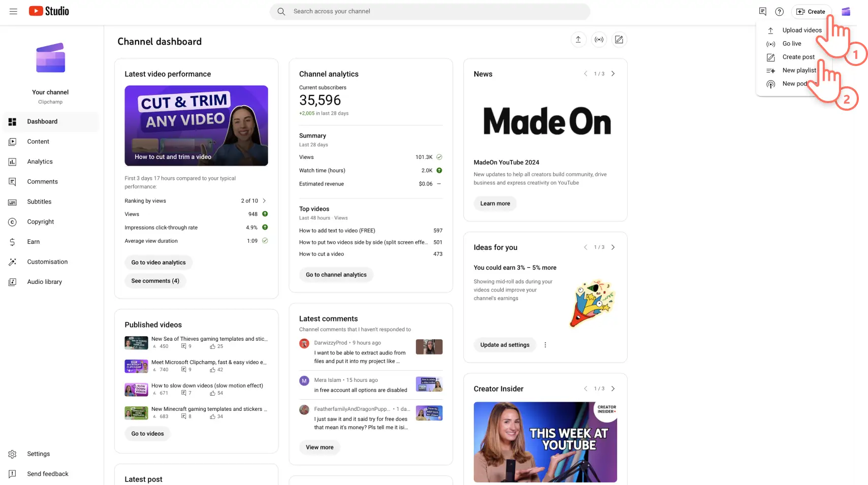Viewport: 868px width, 485px height.
Task: Select New playlist from Create menu
Action: [799, 70]
